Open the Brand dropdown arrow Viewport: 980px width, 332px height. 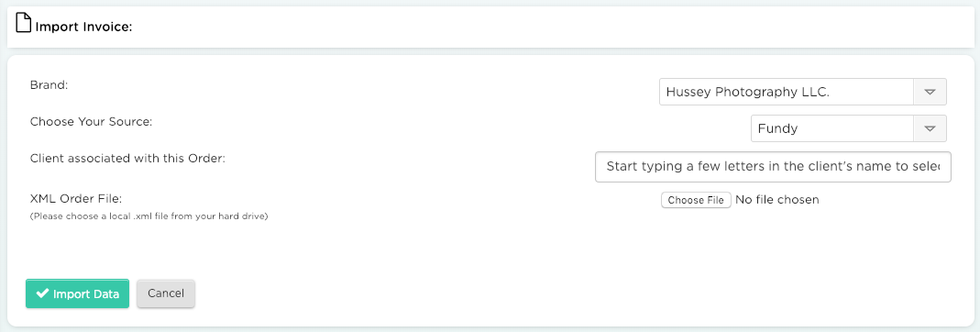point(930,92)
